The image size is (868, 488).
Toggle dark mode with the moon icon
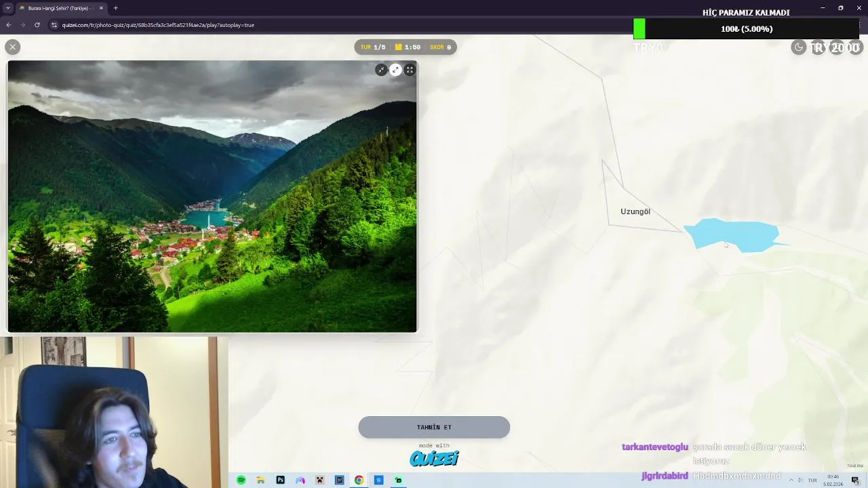799,47
